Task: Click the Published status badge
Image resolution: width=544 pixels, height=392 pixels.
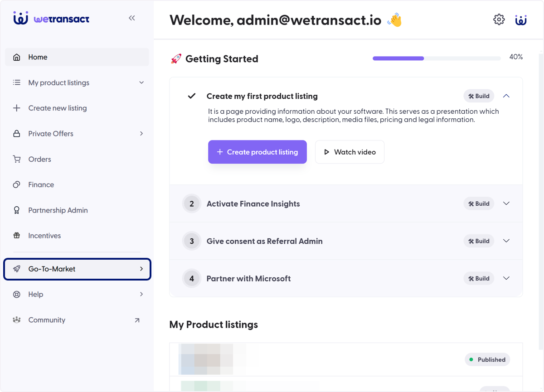Action: pos(487,359)
